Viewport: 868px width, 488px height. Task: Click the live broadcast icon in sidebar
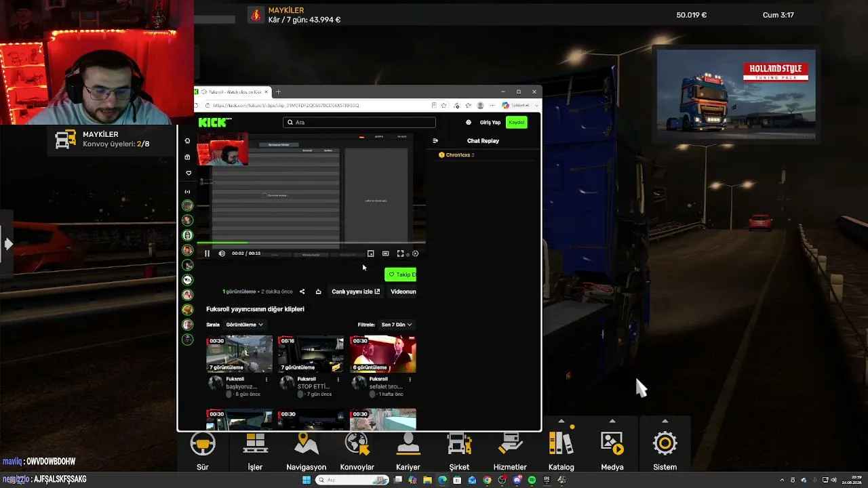click(188, 191)
